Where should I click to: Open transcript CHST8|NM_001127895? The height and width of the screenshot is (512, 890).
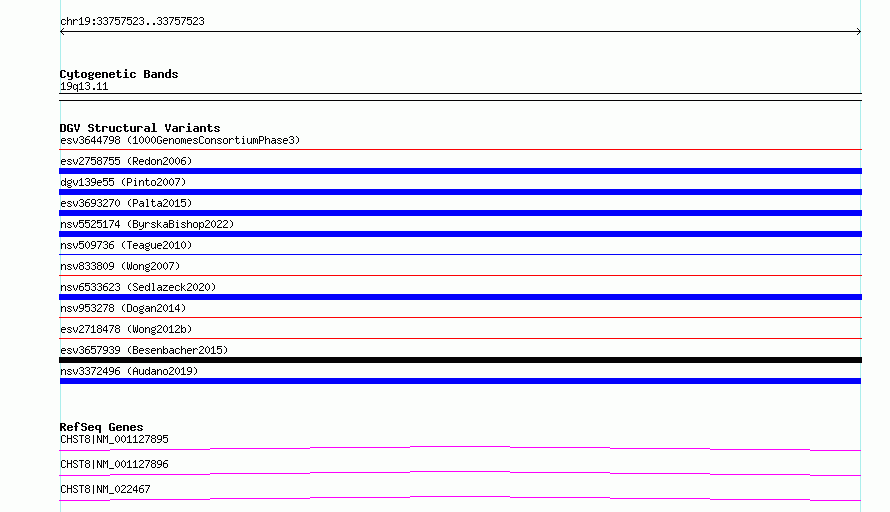click(x=114, y=439)
